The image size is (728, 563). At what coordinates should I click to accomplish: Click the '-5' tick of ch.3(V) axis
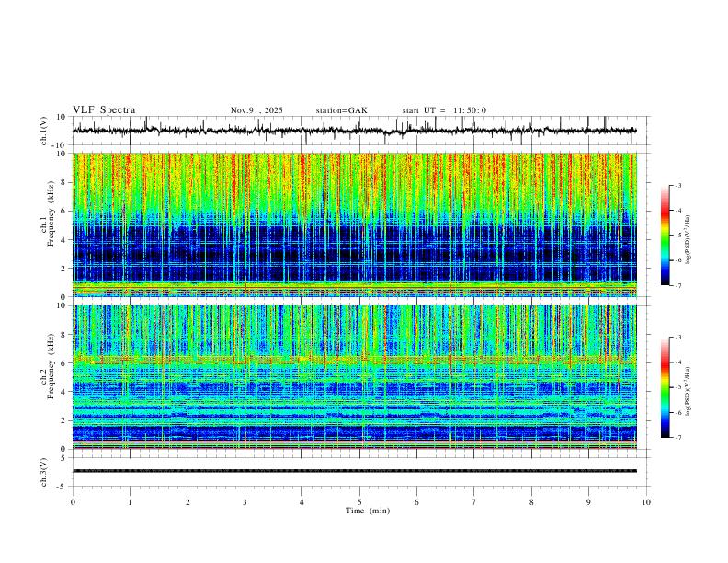click(x=62, y=487)
